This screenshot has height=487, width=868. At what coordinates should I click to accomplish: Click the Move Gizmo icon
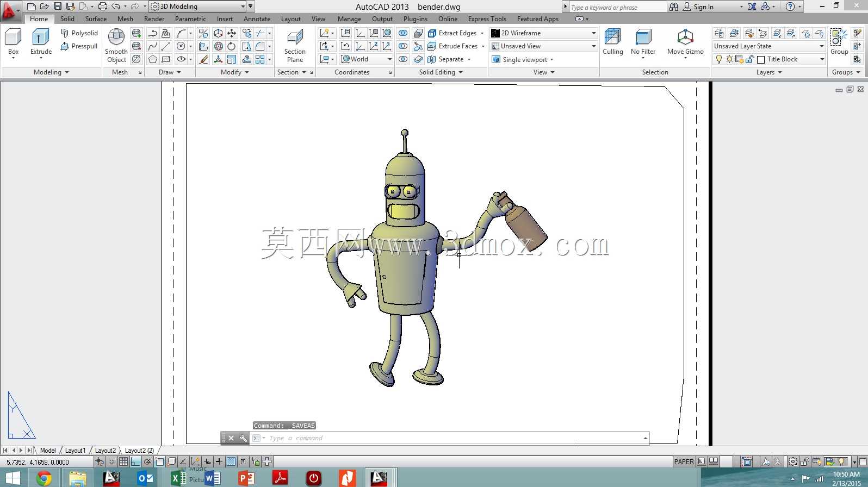(685, 37)
